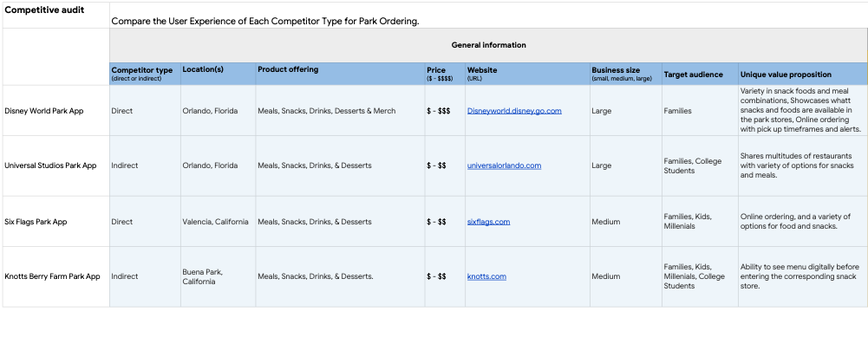Click the 'Price' column header
868x363 pixels.
(x=445, y=74)
